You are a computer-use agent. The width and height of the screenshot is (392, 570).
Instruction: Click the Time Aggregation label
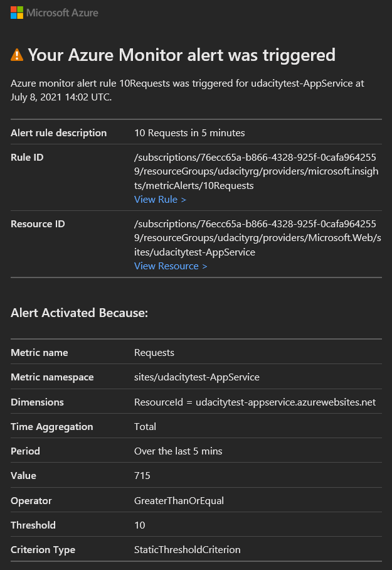[52, 427]
